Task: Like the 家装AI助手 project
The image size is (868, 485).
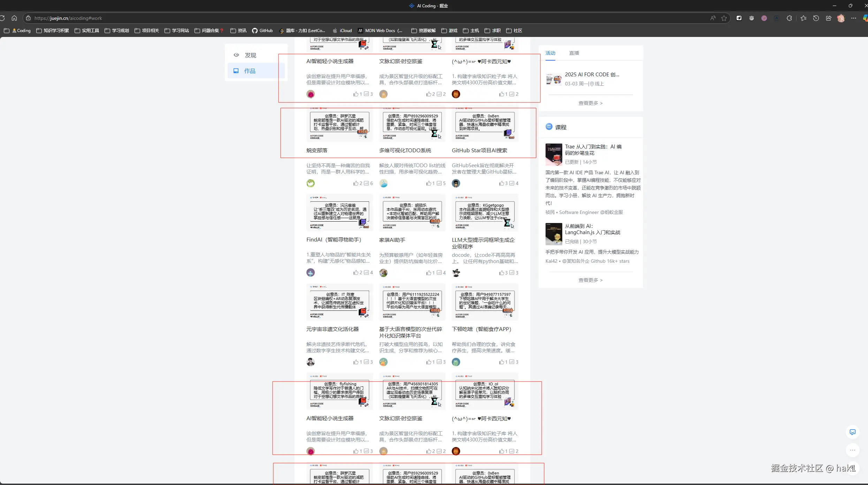Action: coord(428,273)
